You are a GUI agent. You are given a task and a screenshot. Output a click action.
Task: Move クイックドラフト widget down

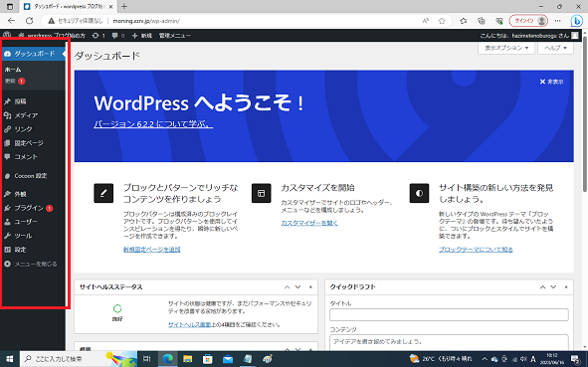[x=553, y=287]
